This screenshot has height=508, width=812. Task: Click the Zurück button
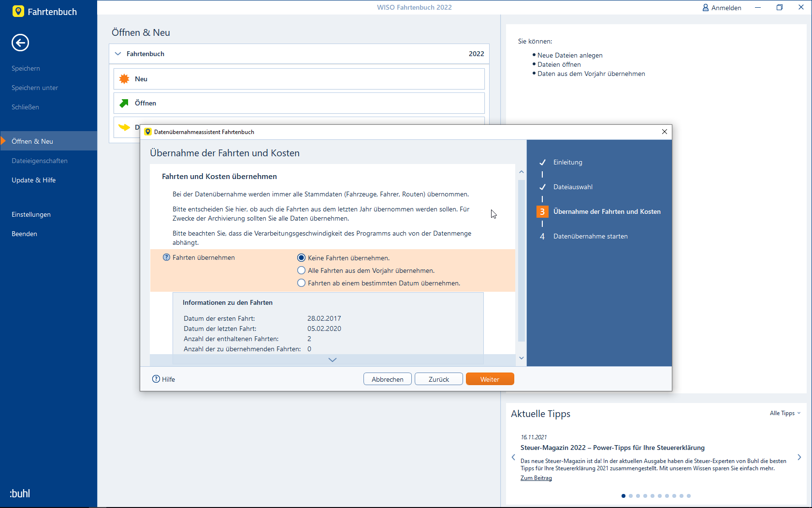click(x=438, y=379)
